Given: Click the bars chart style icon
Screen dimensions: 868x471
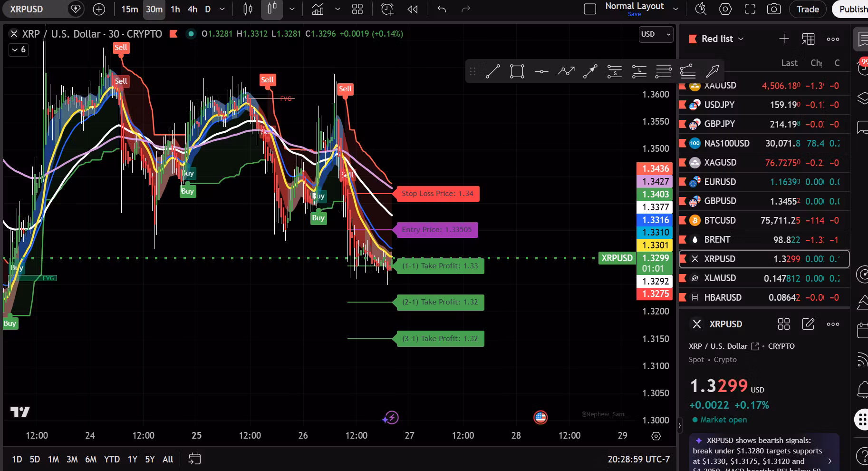Looking at the screenshot, I should coord(248,9).
